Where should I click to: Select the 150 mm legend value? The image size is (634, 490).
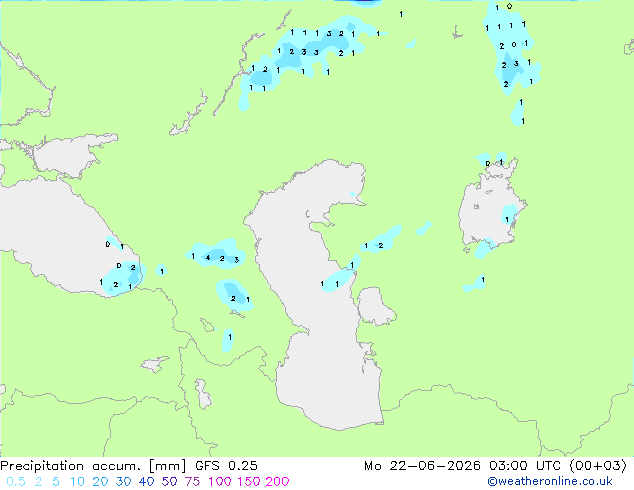click(249, 482)
